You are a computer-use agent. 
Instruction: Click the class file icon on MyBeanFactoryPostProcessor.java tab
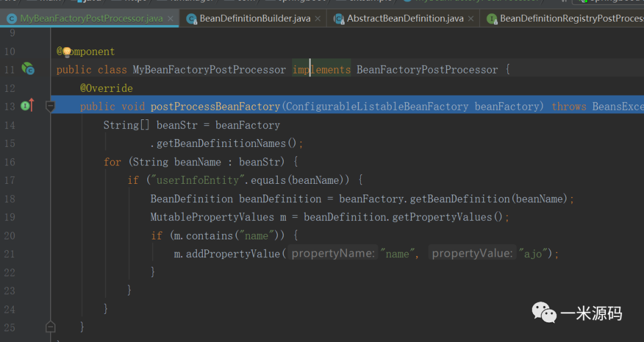click(x=11, y=19)
